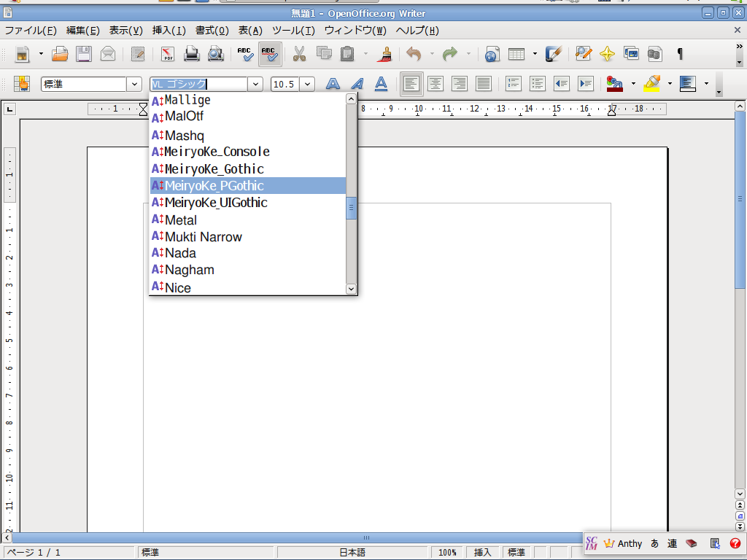Open the 表示(V) menu
747x560 pixels.
125,31
